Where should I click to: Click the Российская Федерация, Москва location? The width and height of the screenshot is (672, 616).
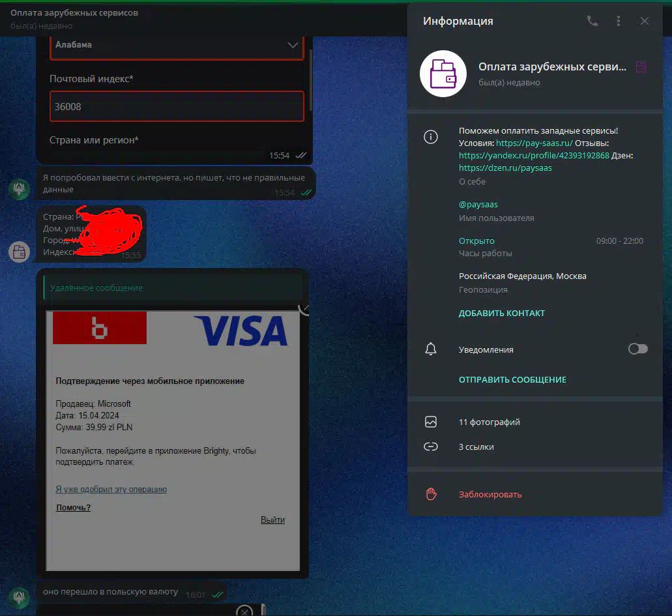(x=523, y=276)
